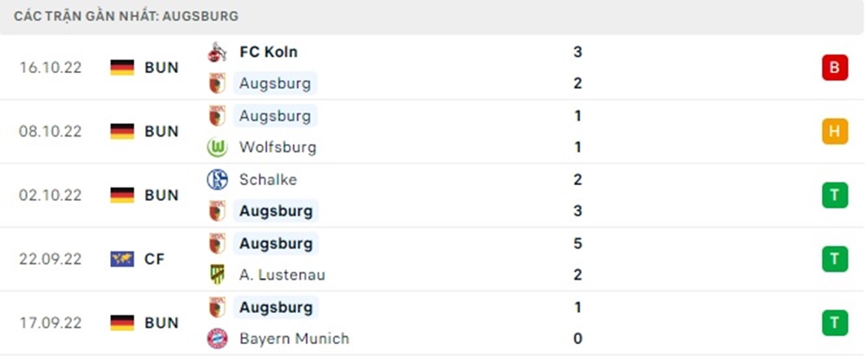
Task: Click the world flag icon beside CF
Action: point(122,259)
